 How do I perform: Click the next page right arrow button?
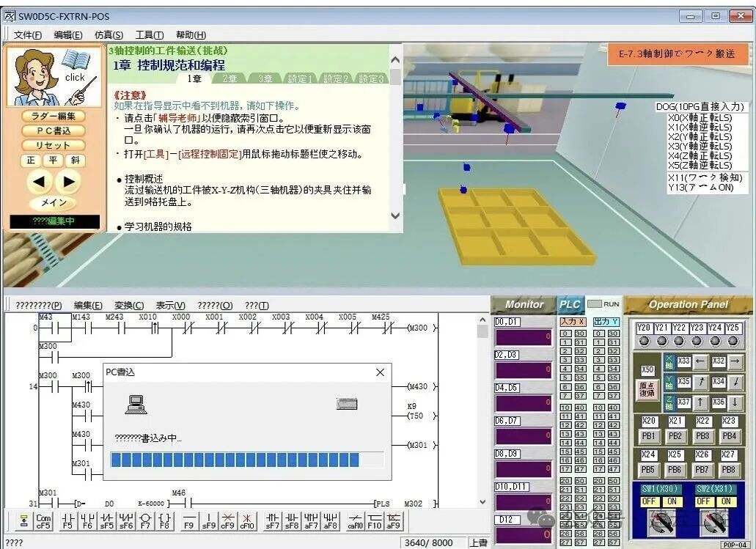(68, 182)
